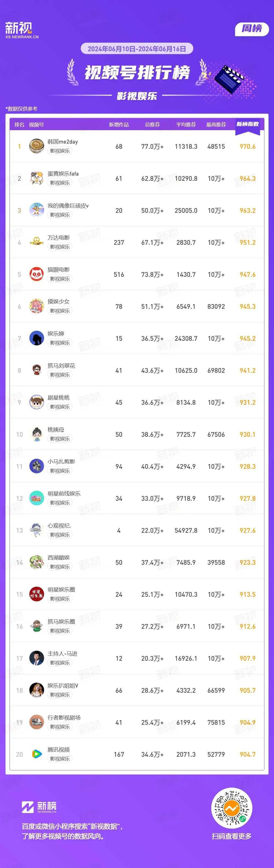The image size is (274, 868).
Task: Click the 新榜指数 column header
Action: click(247, 124)
